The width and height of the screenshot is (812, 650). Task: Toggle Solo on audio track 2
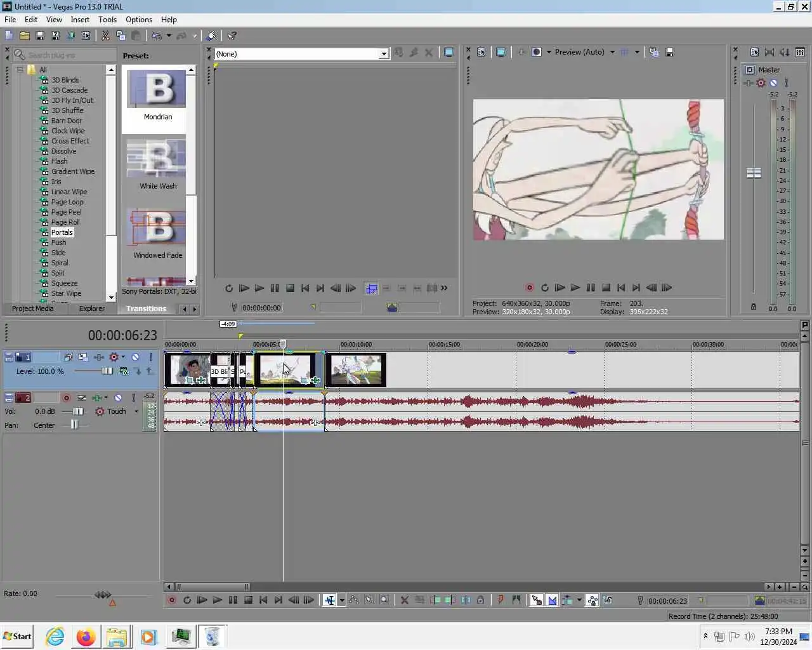(133, 398)
